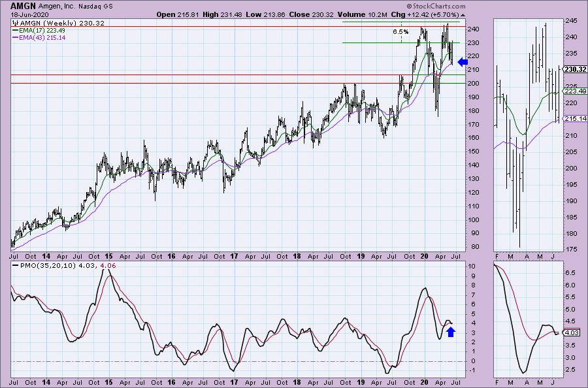The height and width of the screenshot is (388, 588).
Task: Click the green EMA(17) legend line swatch
Action: click(15, 30)
